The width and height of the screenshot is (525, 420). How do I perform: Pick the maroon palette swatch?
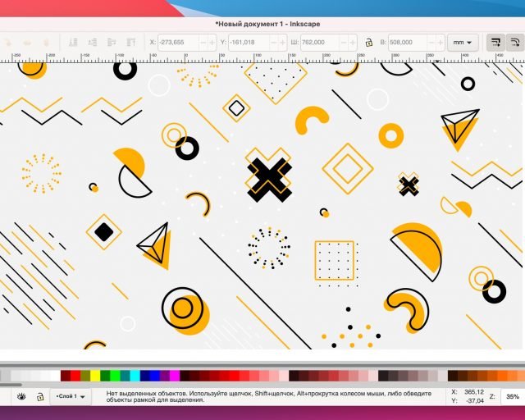tap(66, 376)
